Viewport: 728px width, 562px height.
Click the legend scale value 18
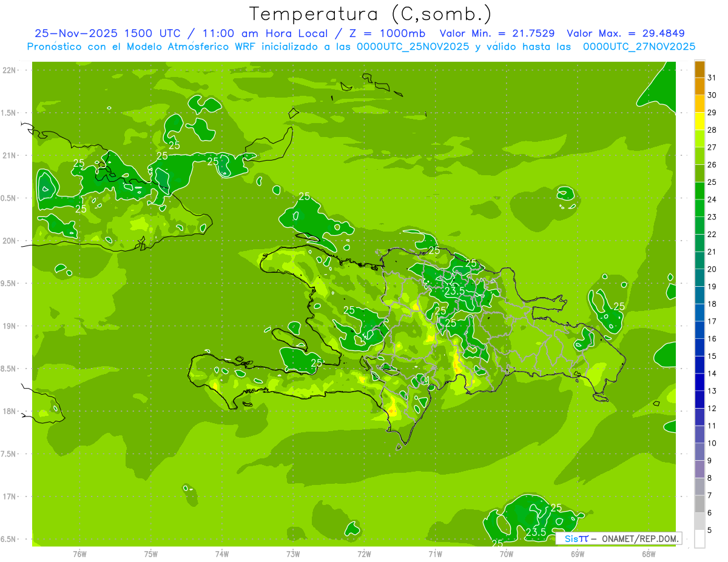coord(712,304)
